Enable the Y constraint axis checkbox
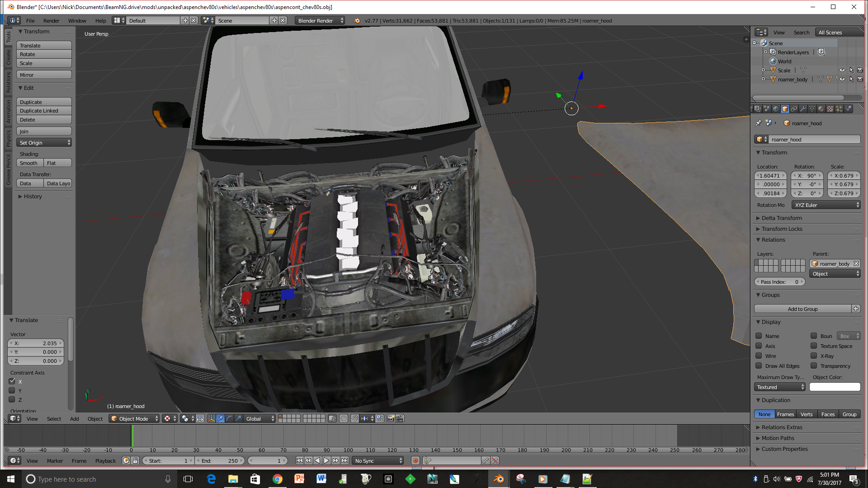Viewport: 868px width, 488px height. [x=12, y=391]
